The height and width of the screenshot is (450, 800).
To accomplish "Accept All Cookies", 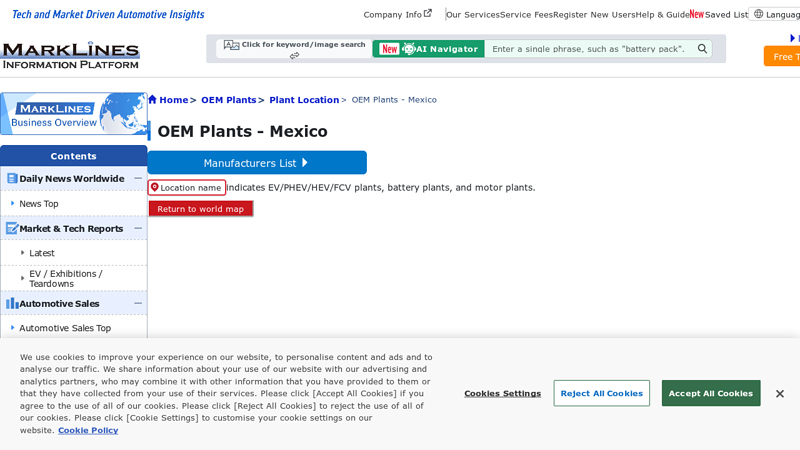I will tap(711, 393).
